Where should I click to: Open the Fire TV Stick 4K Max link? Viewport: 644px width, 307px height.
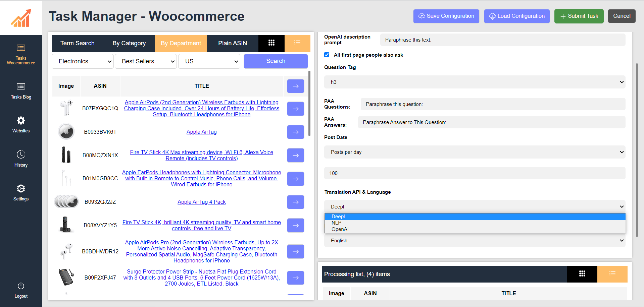pos(201,156)
